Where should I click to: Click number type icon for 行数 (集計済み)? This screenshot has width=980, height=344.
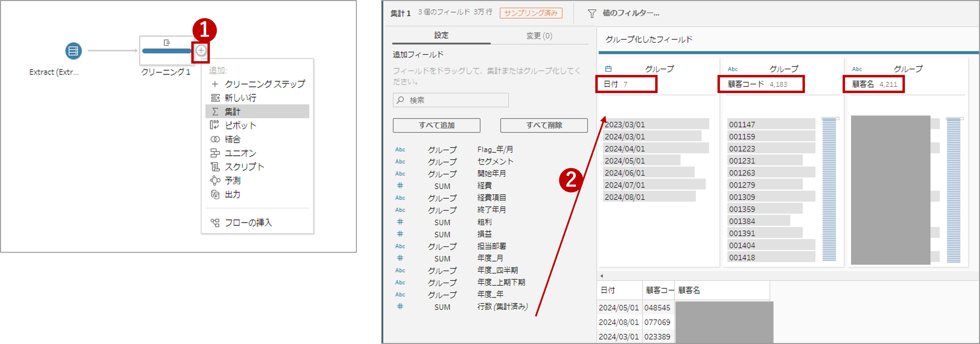coord(400,306)
